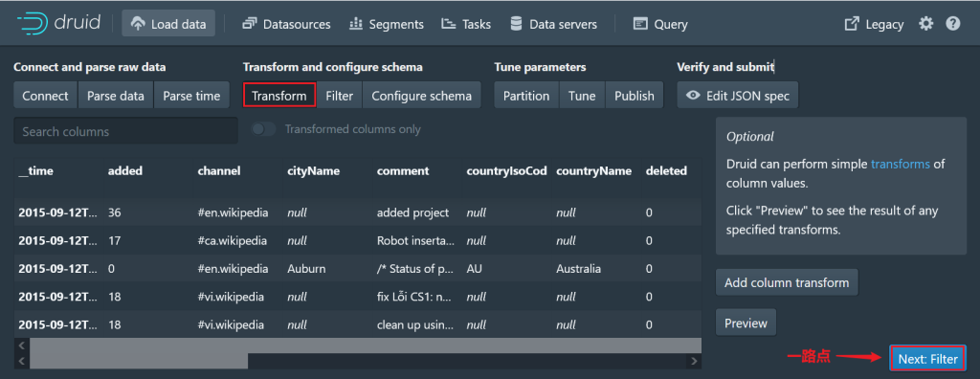Click the Druid logo icon
Screen dimensions: 980x379
pos(33,24)
